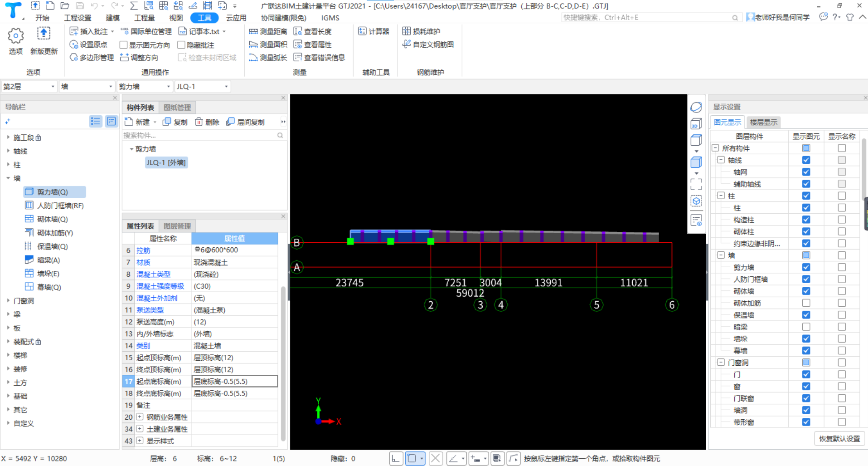Expand 钢筋业务属性 property group
The image size is (868, 466).
[x=140, y=417]
